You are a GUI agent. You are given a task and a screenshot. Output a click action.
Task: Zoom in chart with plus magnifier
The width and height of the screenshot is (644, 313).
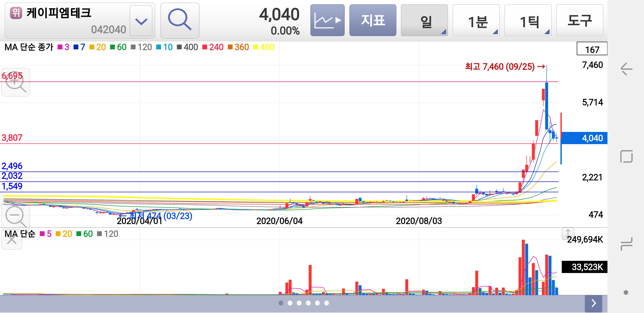(x=15, y=82)
